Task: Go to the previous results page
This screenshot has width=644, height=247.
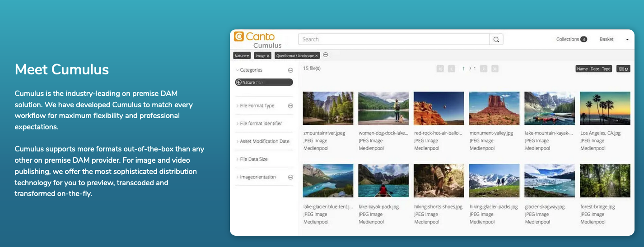Action: (451, 69)
